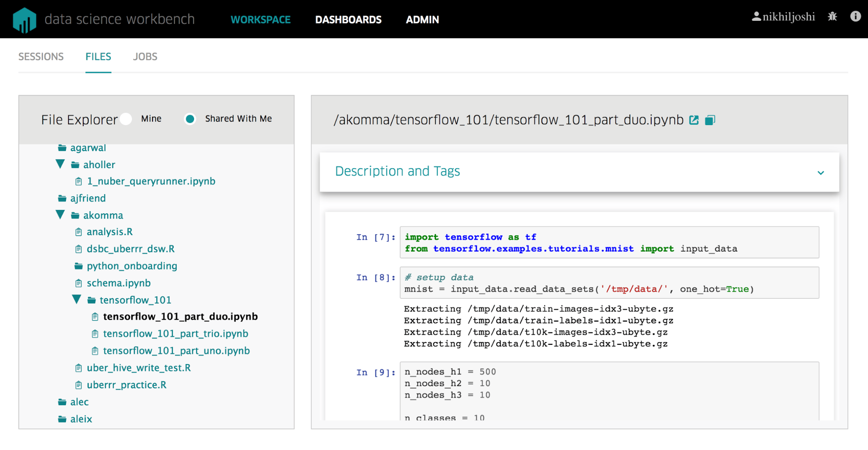
Task: Open the ADMIN section
Action: (422, 20)
